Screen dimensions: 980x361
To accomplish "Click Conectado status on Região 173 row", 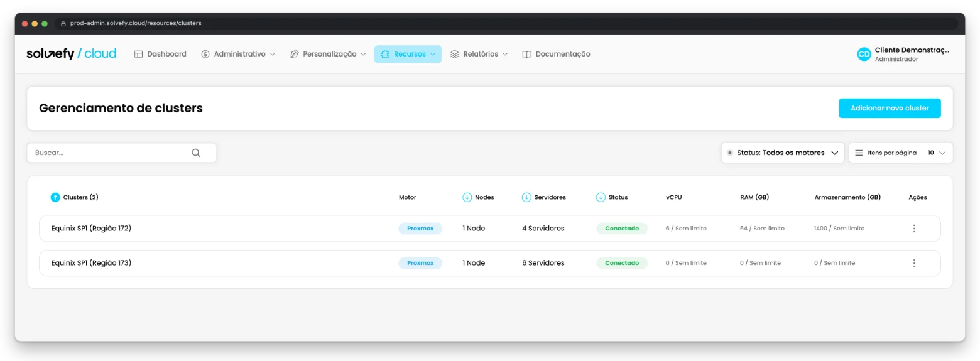I will [x=622, y=263].
